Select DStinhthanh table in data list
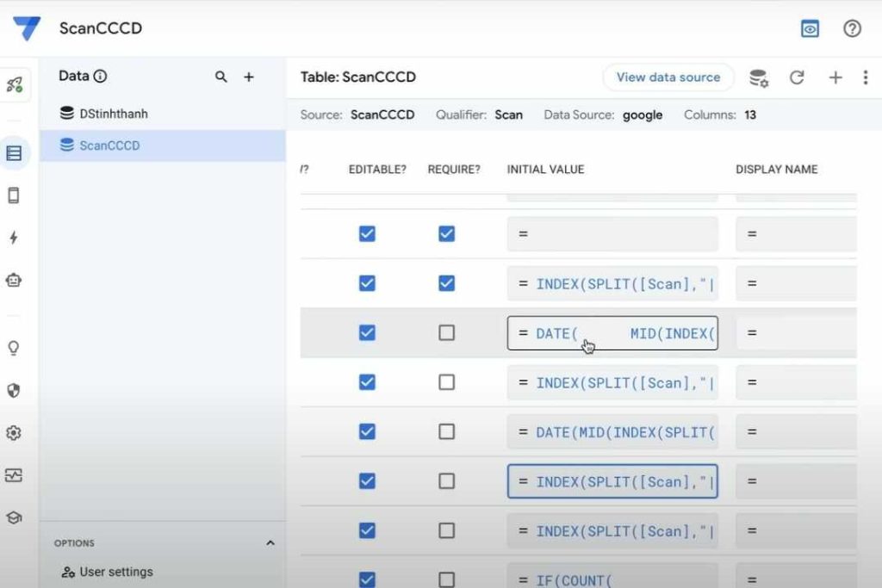882x588 pixels. (114, 114)
